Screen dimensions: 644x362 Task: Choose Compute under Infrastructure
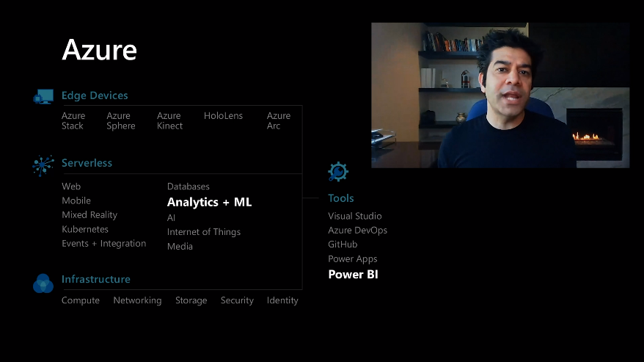pyautogui.click(x=81, y=301)
